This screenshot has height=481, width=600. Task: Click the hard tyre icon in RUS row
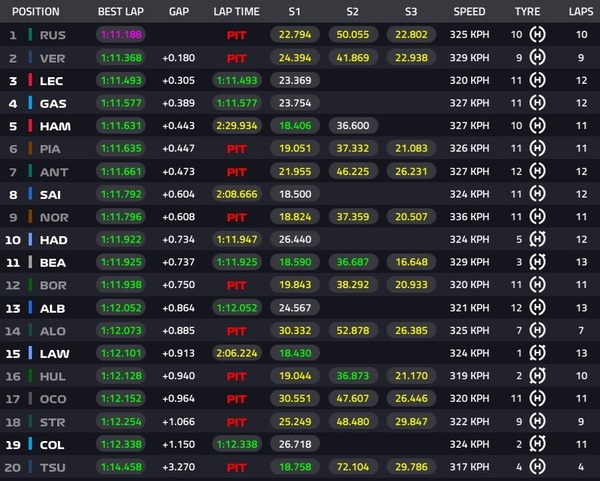540,35
